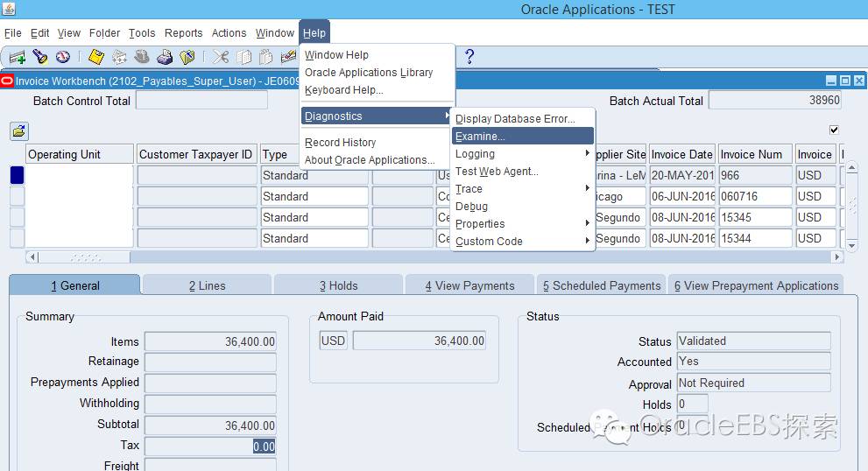This screenshot has width=868, height=471.
Task: Click the invoice list scroll-up arrow
Action: (852, 168)
